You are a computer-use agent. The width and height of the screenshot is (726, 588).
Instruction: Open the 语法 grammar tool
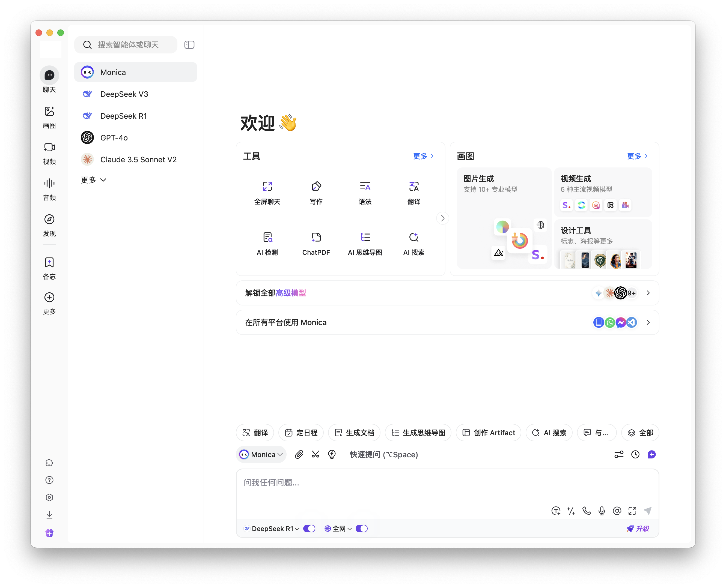pos(365,193)
